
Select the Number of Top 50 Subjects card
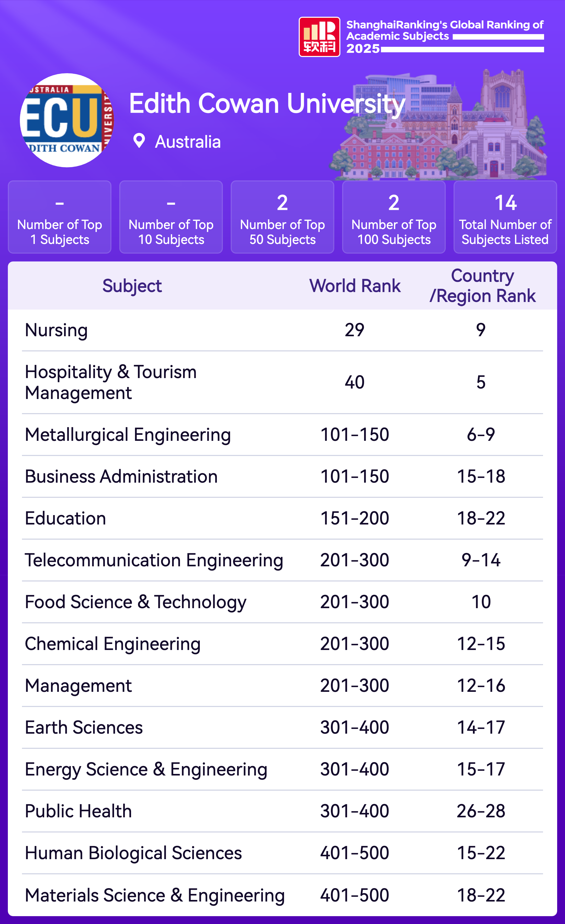point(282,217)
